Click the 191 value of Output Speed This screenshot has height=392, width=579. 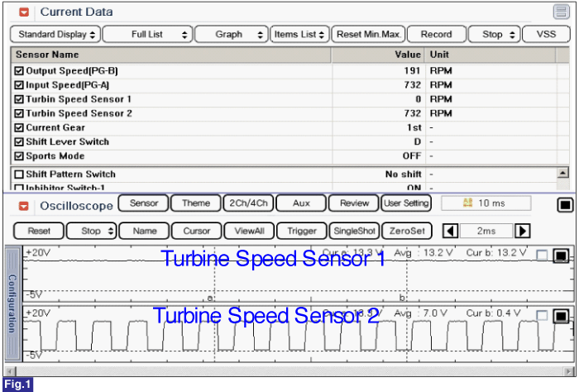412,71
